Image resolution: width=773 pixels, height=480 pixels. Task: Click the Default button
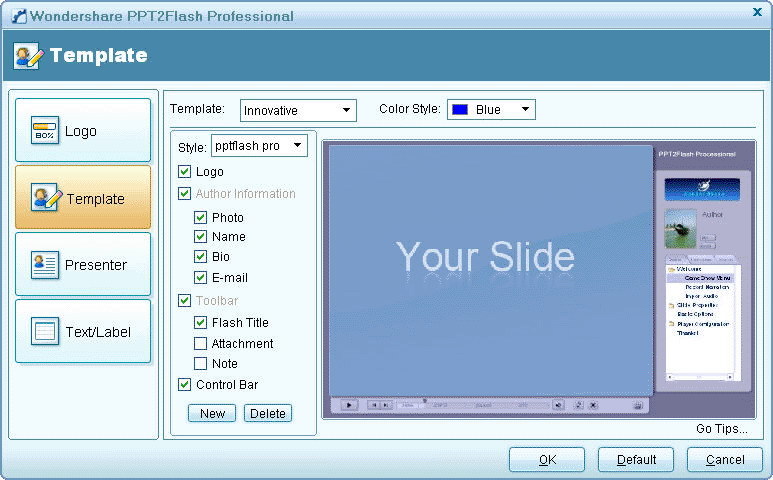636,459
